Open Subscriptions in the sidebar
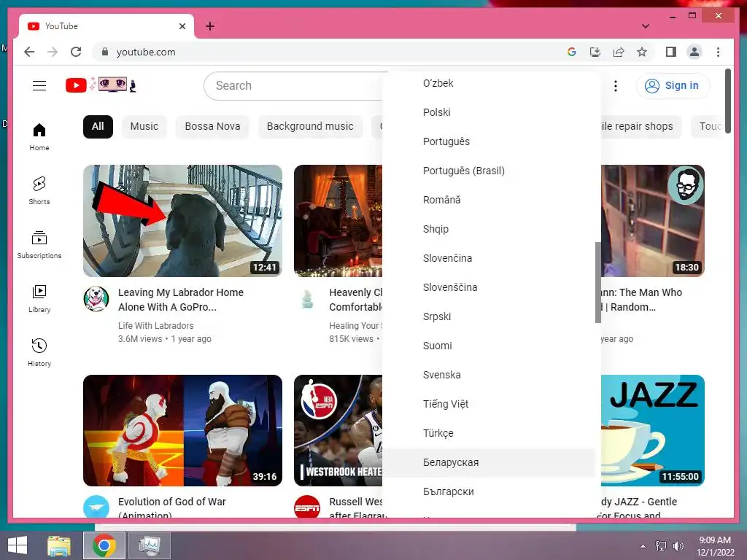747x560 pixels. coord(39,245)
